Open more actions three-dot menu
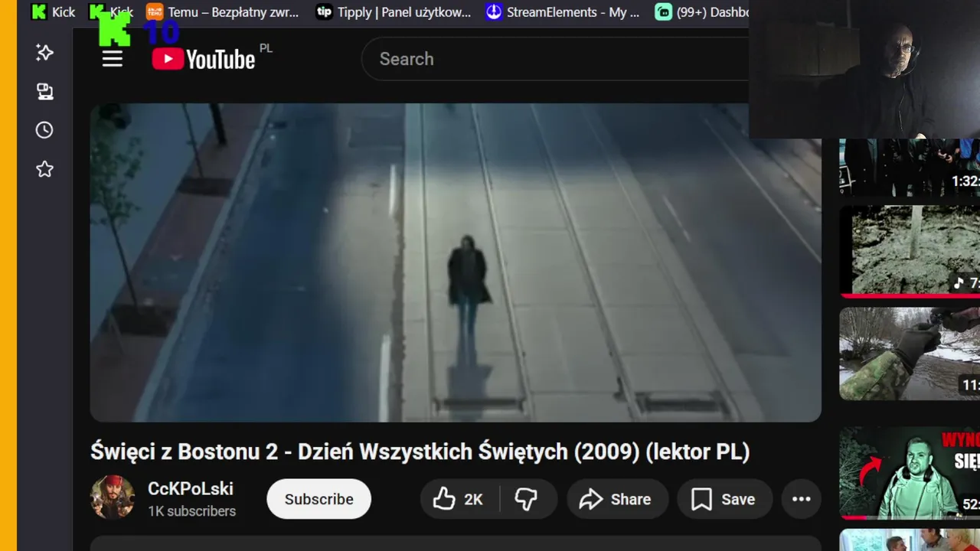Image resolution: width=980 pixels, height=551 pixels. [x=801, y=499]
